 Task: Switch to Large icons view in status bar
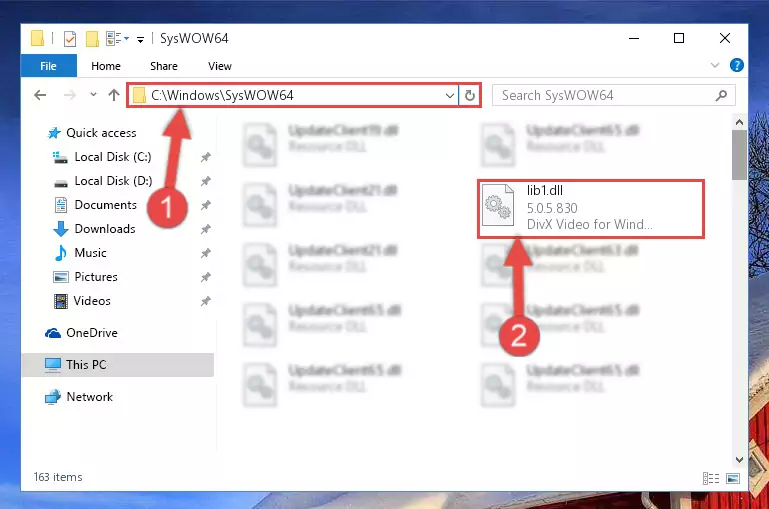pos(733,478)
